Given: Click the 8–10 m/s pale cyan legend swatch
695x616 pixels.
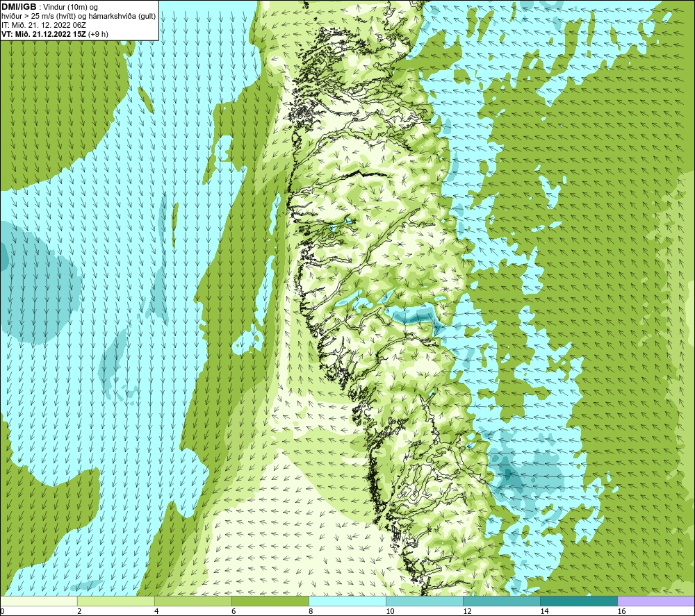Looking at the screenshot, I should pyautogui.click(x=347, y=601).
